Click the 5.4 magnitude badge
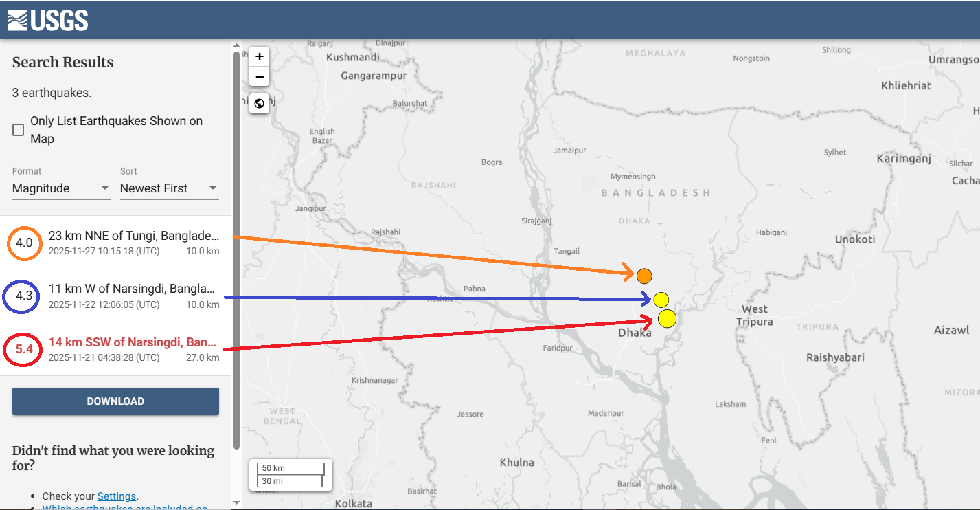The width and height of the screenshot is (980, 510). (24, 349)
